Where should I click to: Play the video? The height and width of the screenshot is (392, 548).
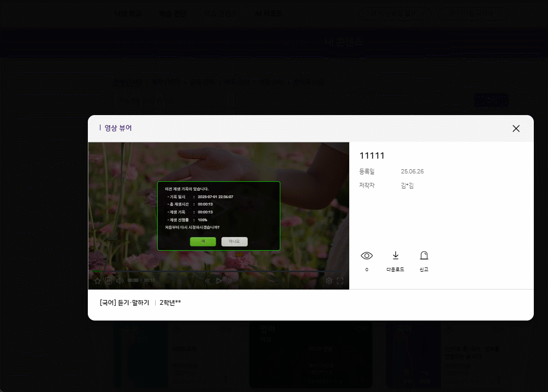pos(219,281)
